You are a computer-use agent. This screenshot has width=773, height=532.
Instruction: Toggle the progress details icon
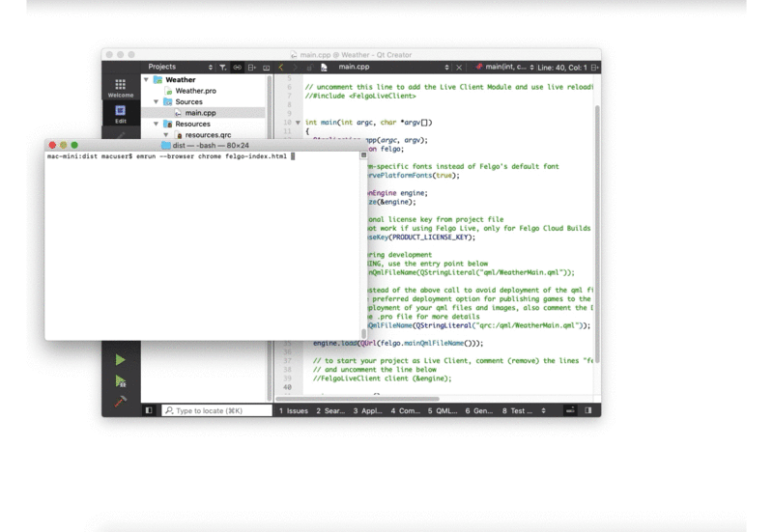tap(570, 410)
